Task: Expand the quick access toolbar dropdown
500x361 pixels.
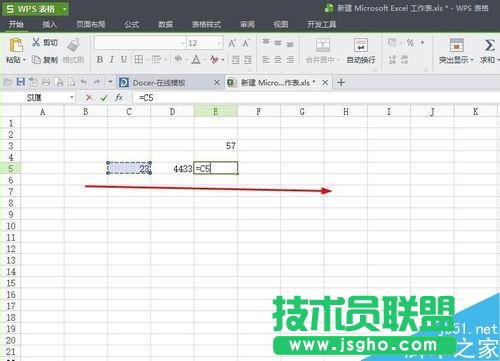Action: point(110,82)
